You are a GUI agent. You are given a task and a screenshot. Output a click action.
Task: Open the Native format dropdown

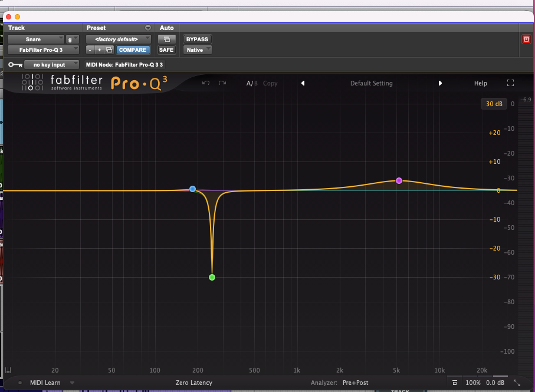pyautogui.click(x=197, y=50)
